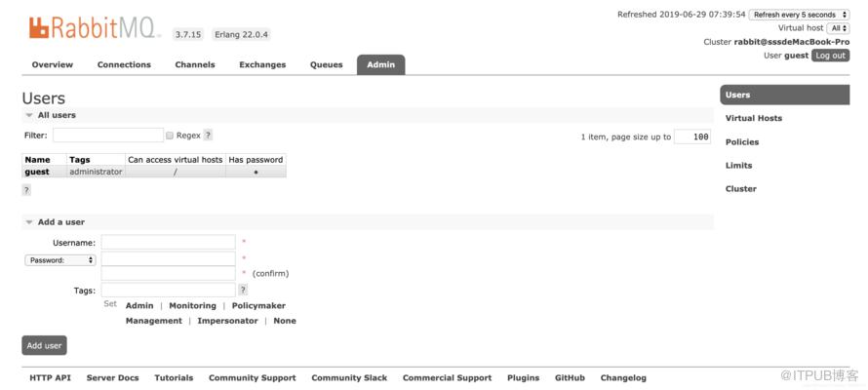Focus the first Password input field

(169, 258)
